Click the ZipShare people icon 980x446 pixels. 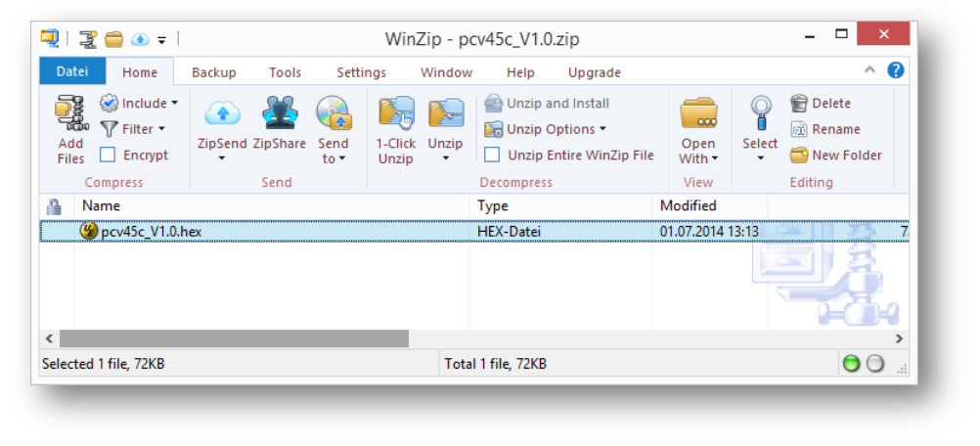point(280,112)
